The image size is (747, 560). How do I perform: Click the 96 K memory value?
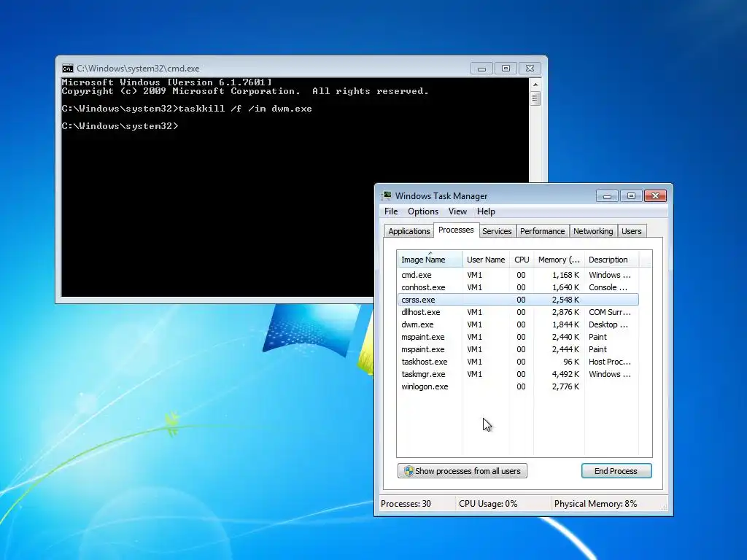click(571, 362)
